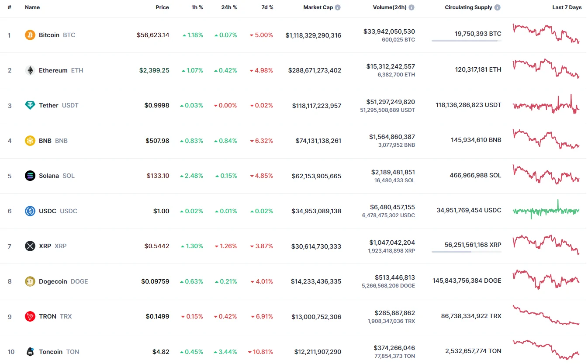Image resolution: width=588 pixels, height=364 pixels.
Task: Click the Dogecoin logo icon
Action: pos(30,281)
